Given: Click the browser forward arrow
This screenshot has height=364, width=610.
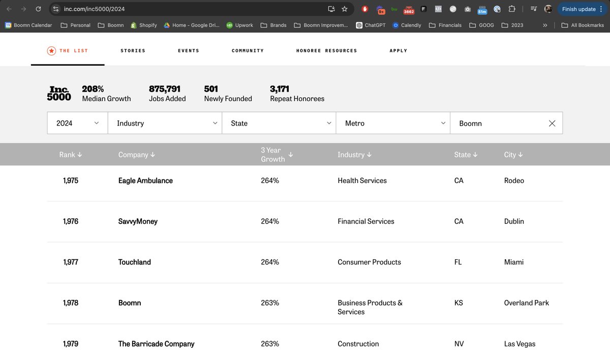Looking at the screenshot, I should coord(23,9).
